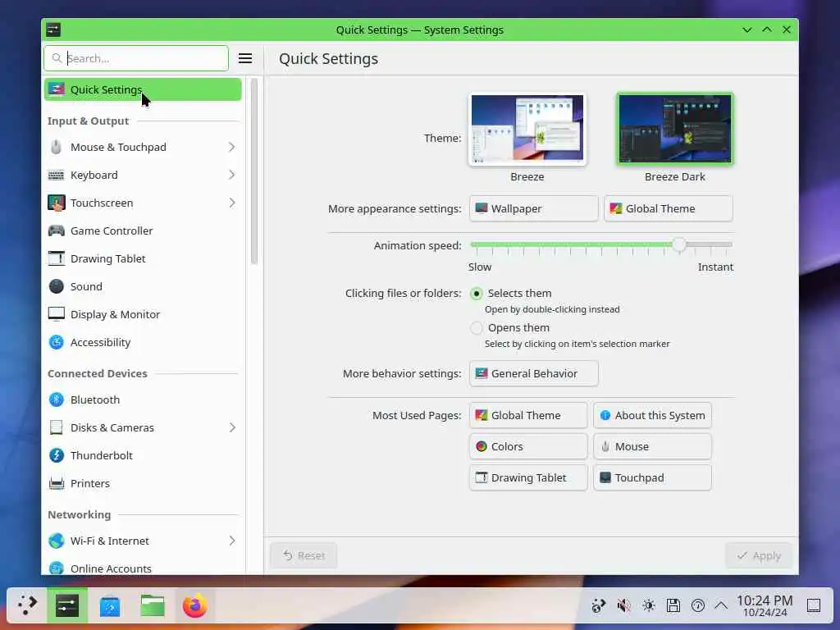Open the clock showing 10:24 PM
Viewport: 840px width, 630px height.
coord(765,605)
